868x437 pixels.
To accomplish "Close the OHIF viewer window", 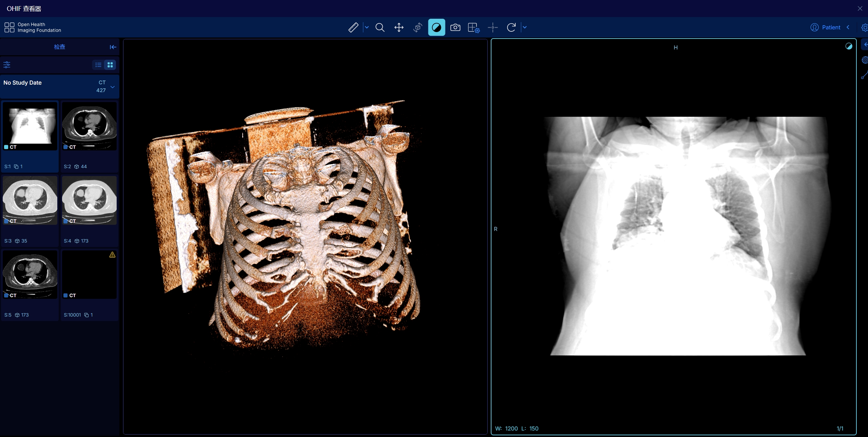I will [860, 9].
